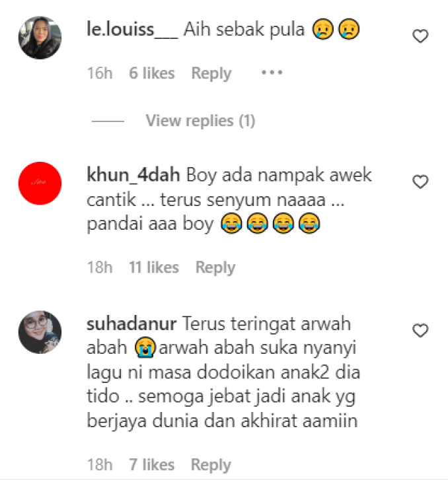Open le.louiss___ profile picture
The height and width of the screenshot is (480, 448).
coord(40,38)
